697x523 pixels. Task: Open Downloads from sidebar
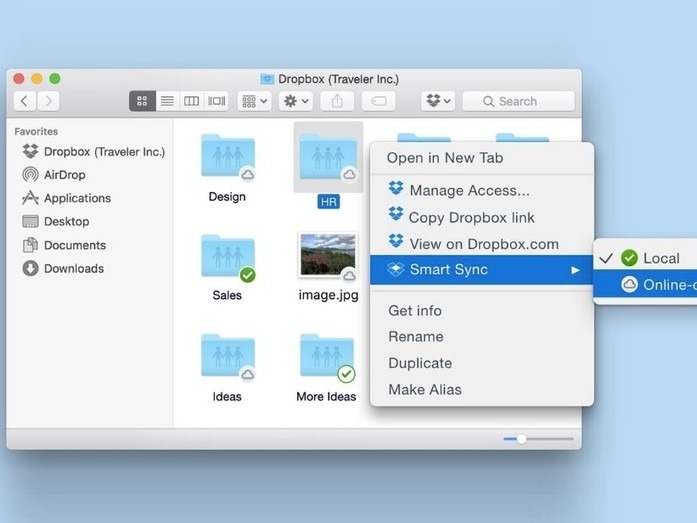coord(63,268)
